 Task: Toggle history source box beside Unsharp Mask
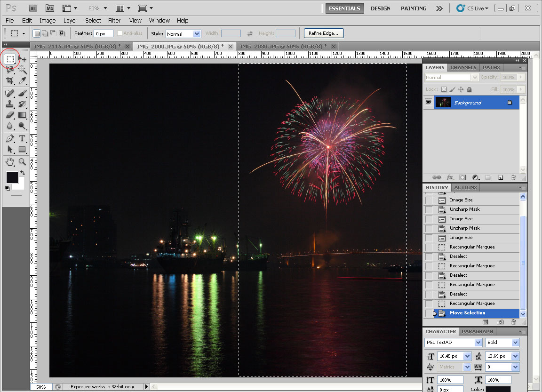click(x=429, y=209)
